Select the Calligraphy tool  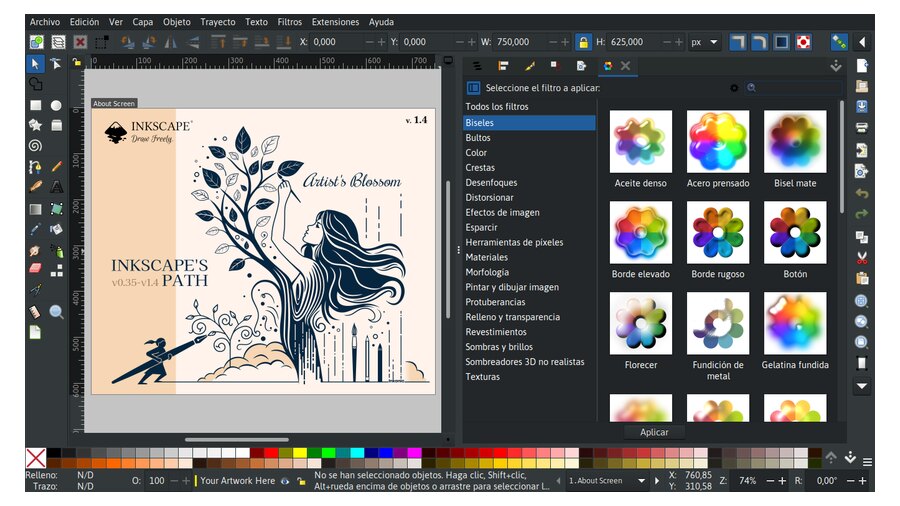[36, 186]
